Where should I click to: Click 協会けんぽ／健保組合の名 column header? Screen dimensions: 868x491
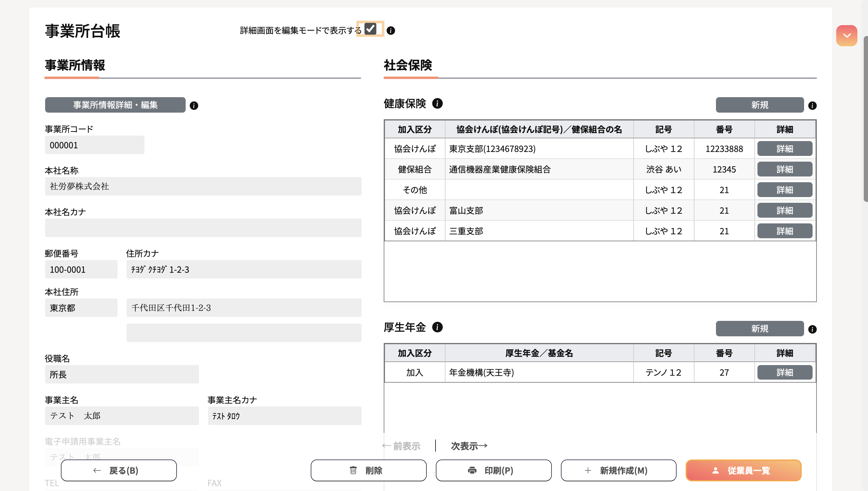pyautogui.click(x=539, y=130)
